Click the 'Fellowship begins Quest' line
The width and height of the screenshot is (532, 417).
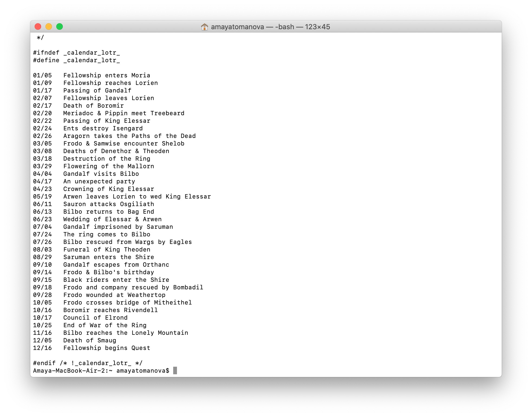pos(107,348)
